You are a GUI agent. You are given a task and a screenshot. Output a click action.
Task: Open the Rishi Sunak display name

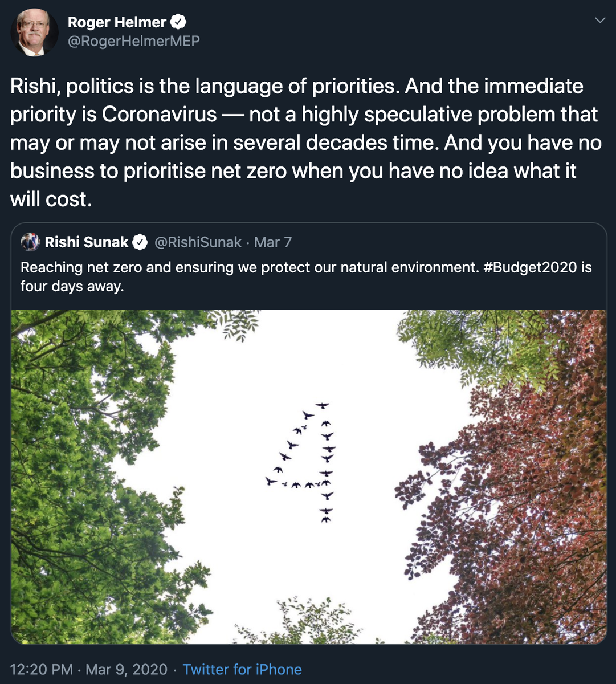[87, 242]
